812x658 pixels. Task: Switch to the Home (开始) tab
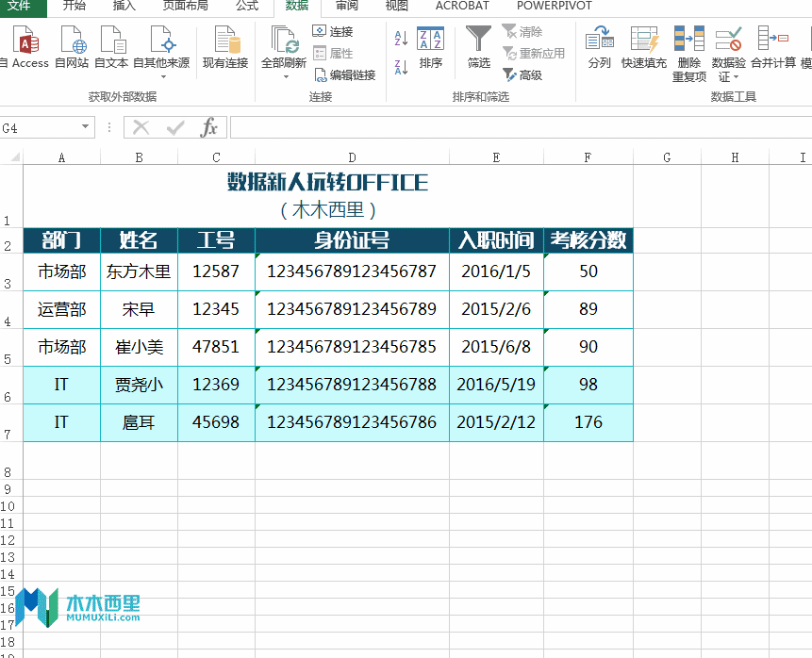[x=75, y=7]
